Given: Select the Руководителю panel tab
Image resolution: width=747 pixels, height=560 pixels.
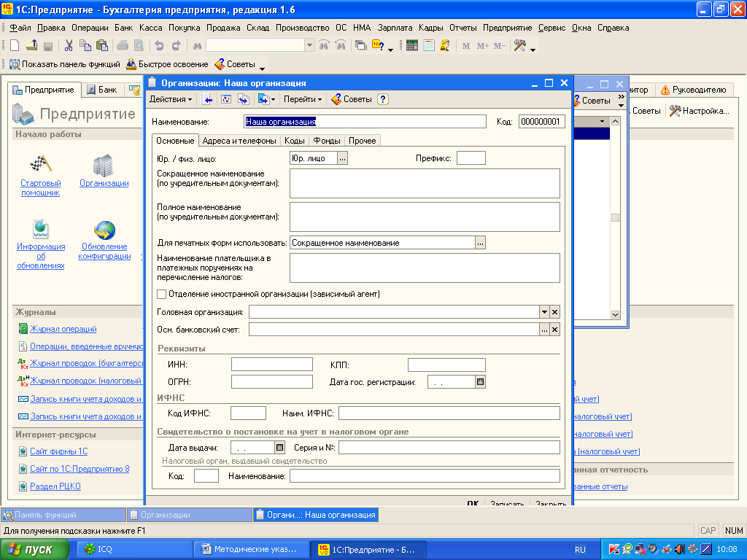Looking at the screenshot, I should (694, 90).
